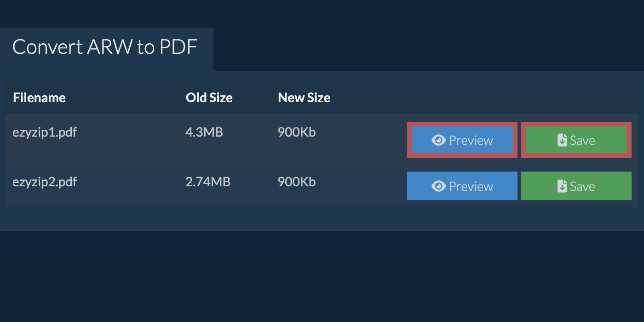The width and height of the screenshot is (644, 322).
Task: Preview the converted ezyzip2.pdf file
Action: (462, 186)
